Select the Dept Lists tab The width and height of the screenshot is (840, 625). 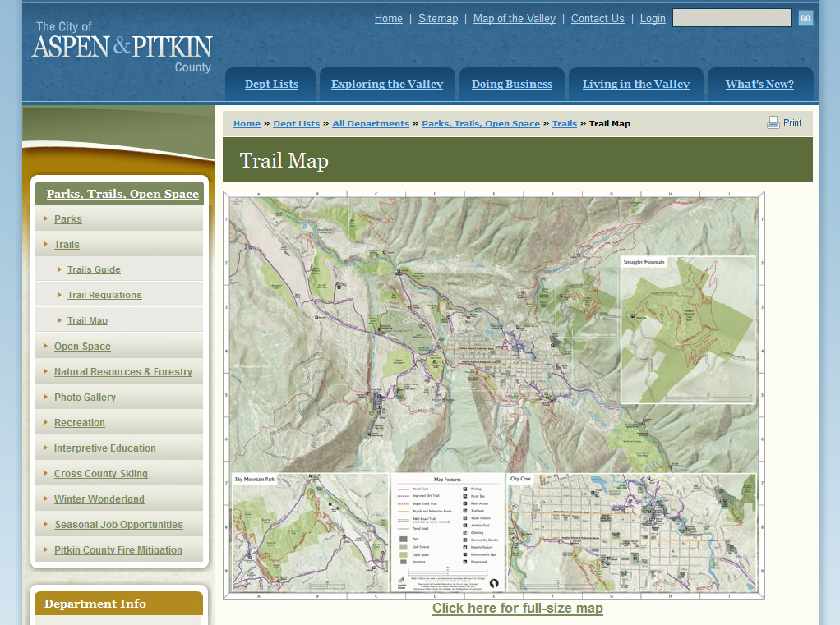point(271,84)
